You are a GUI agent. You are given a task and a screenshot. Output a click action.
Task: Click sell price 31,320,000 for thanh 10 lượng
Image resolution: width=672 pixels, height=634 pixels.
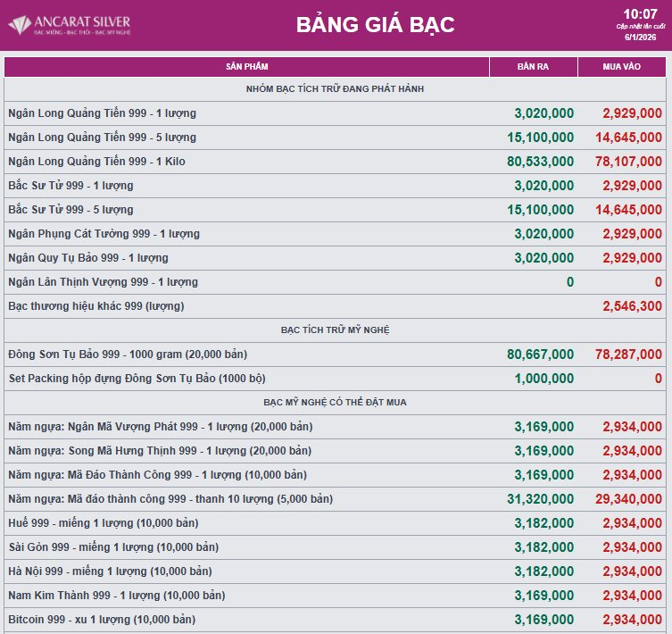(x=540, y=499)
